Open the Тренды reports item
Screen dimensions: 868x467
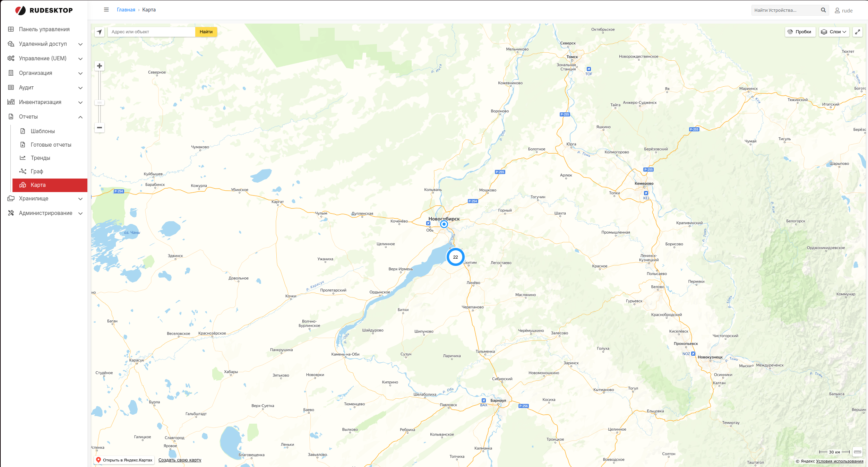coord(40,158)
